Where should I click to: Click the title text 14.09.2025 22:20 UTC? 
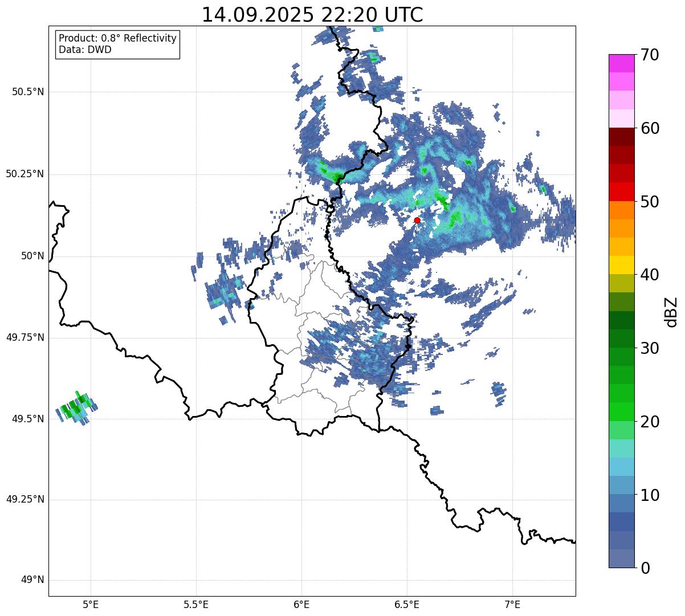pyautogui.click(x=312, y=15)
